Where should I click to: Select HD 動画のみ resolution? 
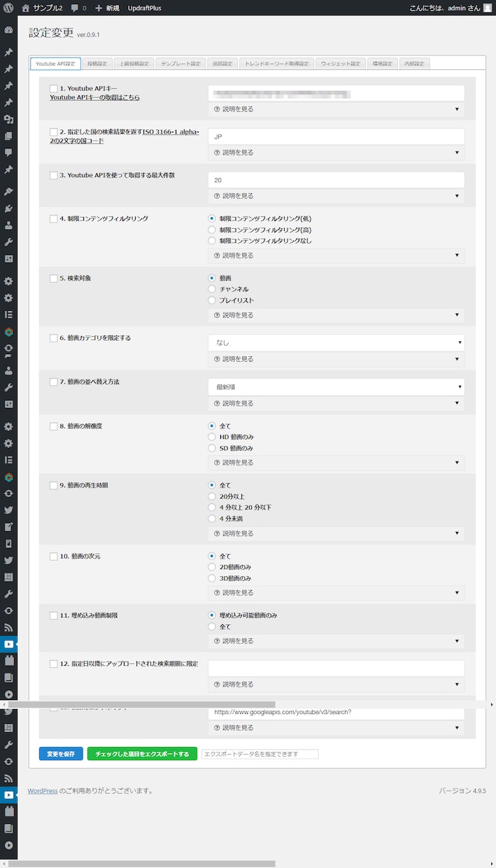tap(212, 437)
